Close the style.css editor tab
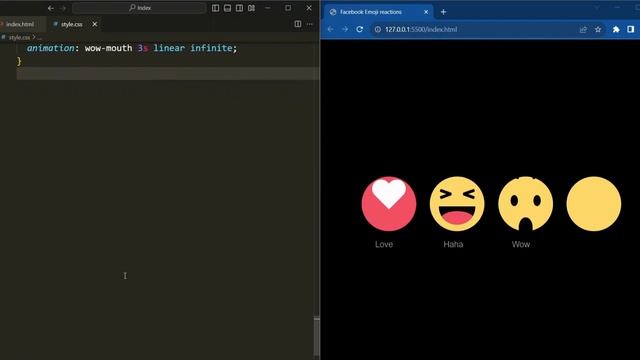This screenshot has height=360, width=640. click(95, 24)
